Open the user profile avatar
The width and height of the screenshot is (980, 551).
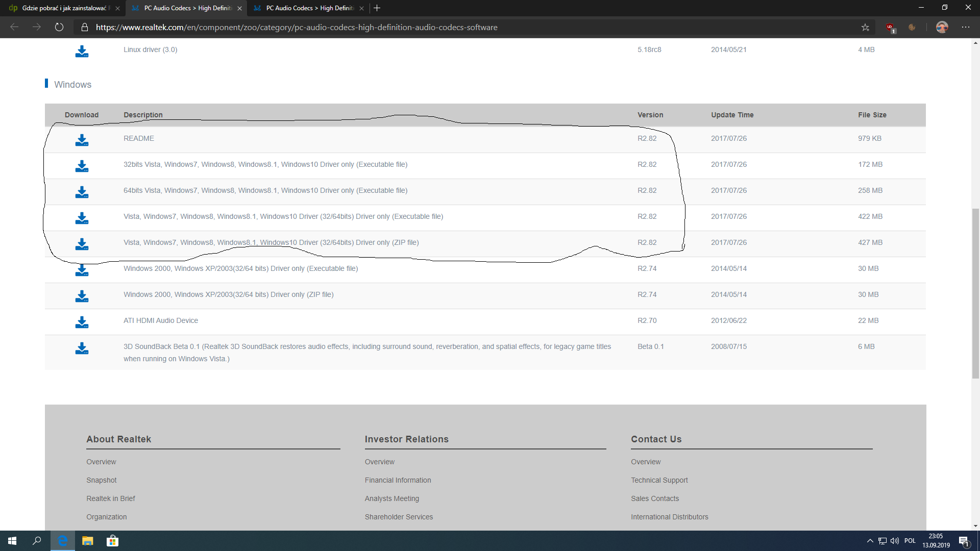point(942,27)
